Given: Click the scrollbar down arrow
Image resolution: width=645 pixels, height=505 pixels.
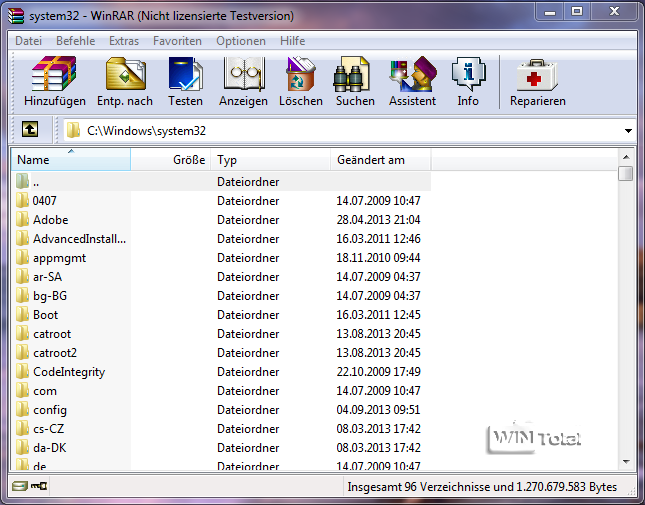Looking at the screenshot, I should pyautogui.click(x=626, y=462).
